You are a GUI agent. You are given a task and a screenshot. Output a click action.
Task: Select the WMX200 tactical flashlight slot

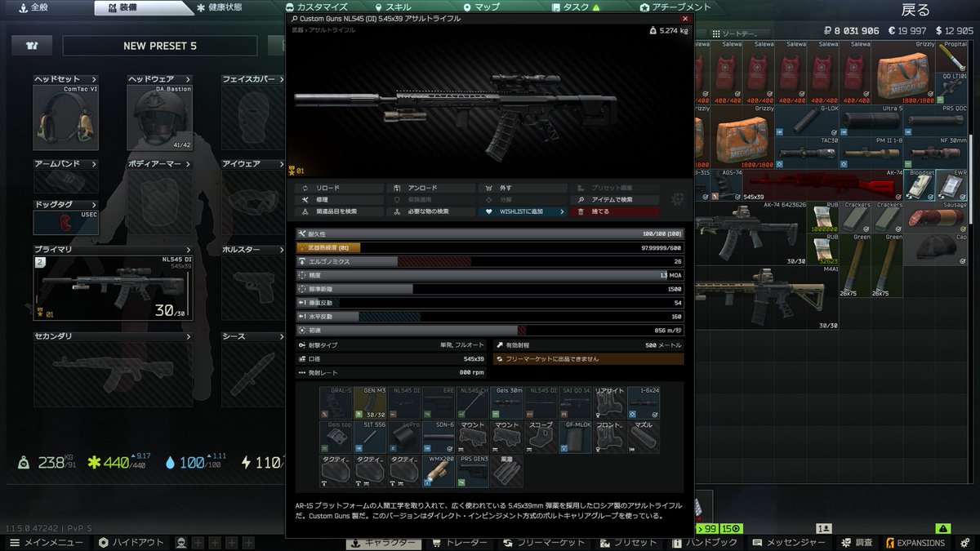pos(439,472)
